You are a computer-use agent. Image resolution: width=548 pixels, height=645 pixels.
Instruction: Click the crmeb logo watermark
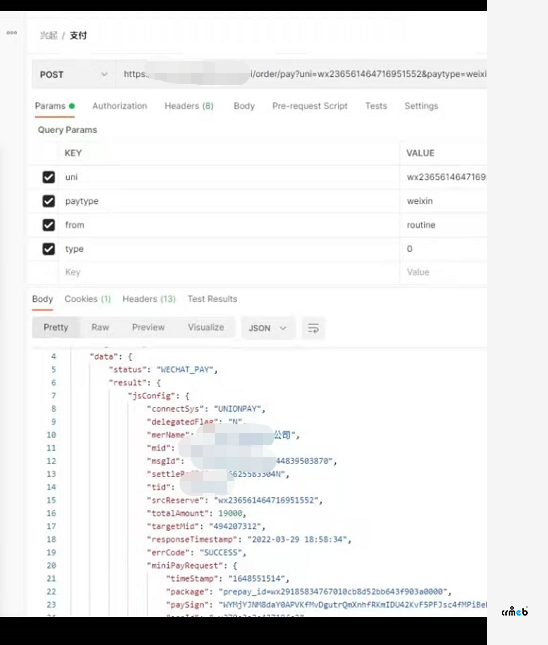click(x=515, y=611)
